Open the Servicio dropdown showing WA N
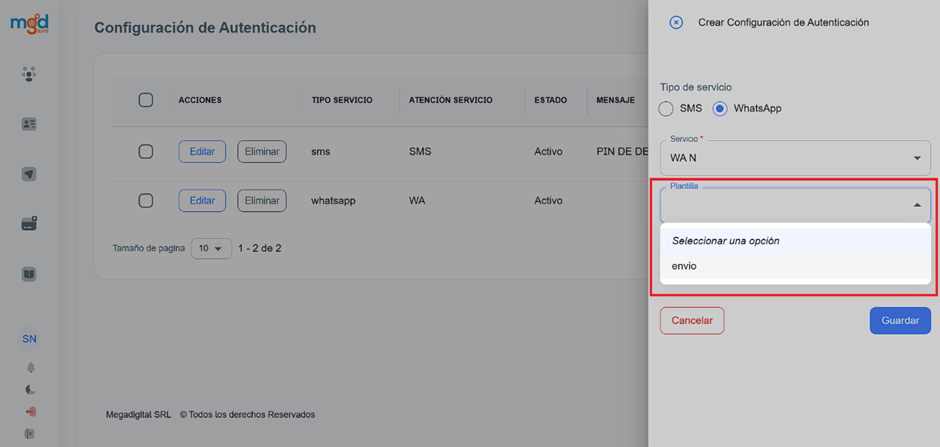This screenshot has height=447, width=940. (x=795, y=158)
